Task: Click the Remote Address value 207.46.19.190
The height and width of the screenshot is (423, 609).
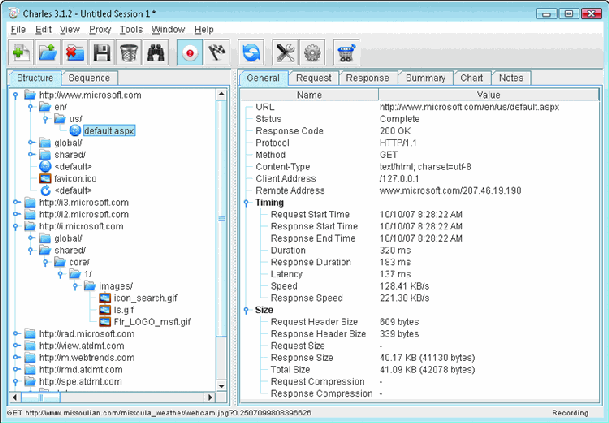Action: [x=450, y=191]
